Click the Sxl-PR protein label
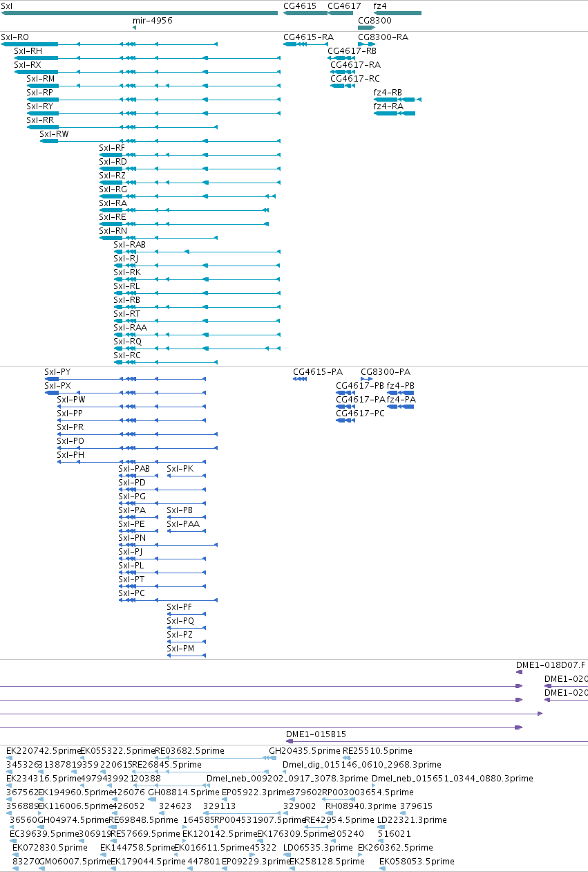Screen dimensions: 588x872 [70, 427]
